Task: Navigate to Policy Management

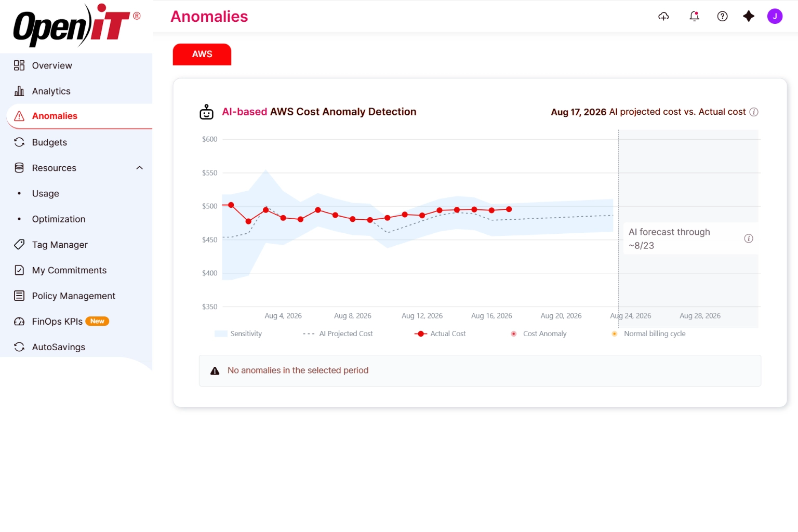Action: 74,296
